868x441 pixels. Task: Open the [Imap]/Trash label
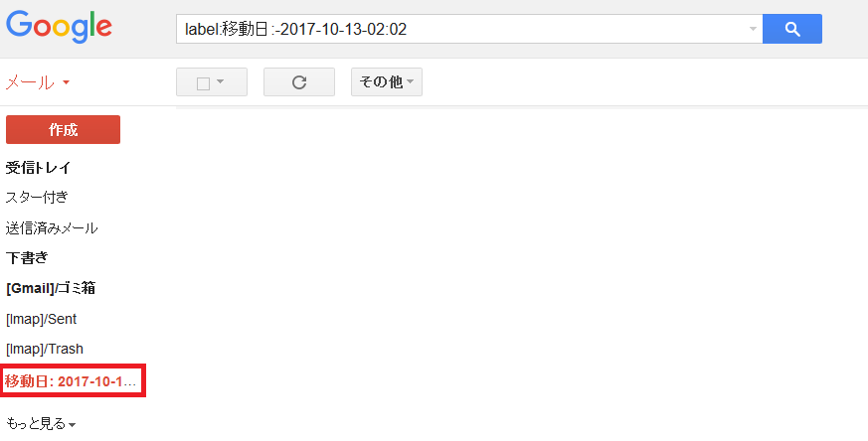point(45,350)
